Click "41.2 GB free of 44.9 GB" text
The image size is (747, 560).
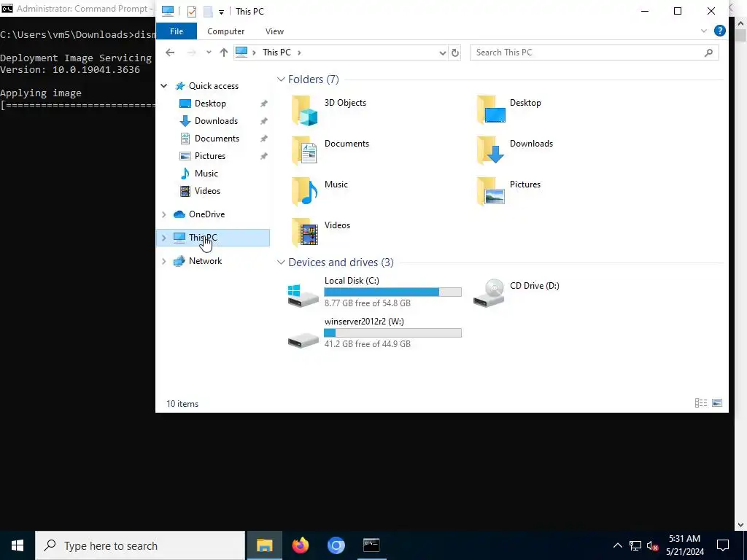pos(368,344)
